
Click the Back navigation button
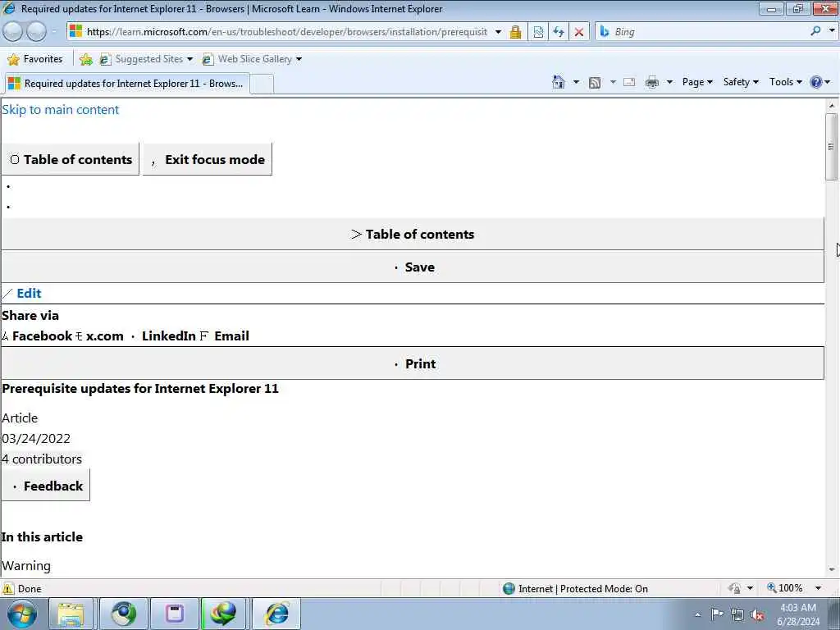pyautogui.click(x=12, y=32)
